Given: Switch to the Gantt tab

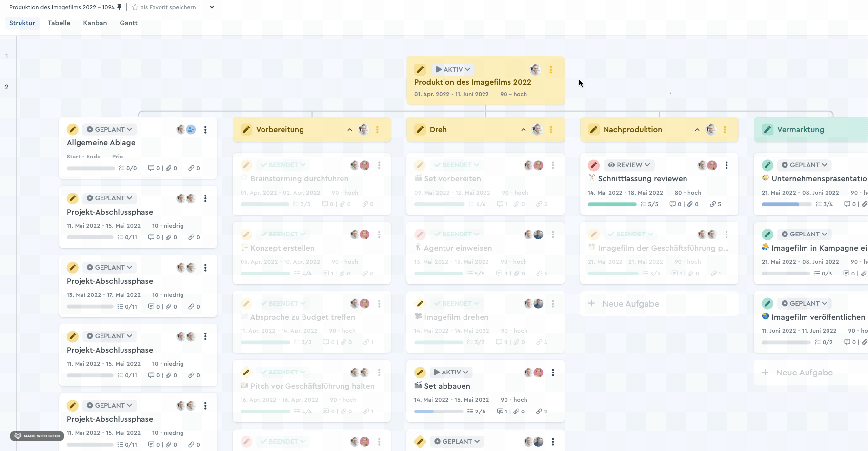Looking at the screenshot, I should (128, 23).
